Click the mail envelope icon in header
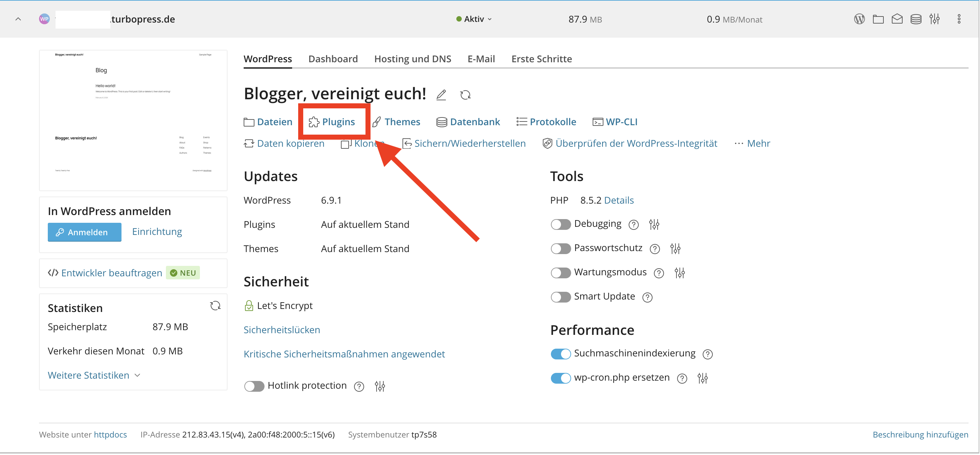 coord(897,19)
